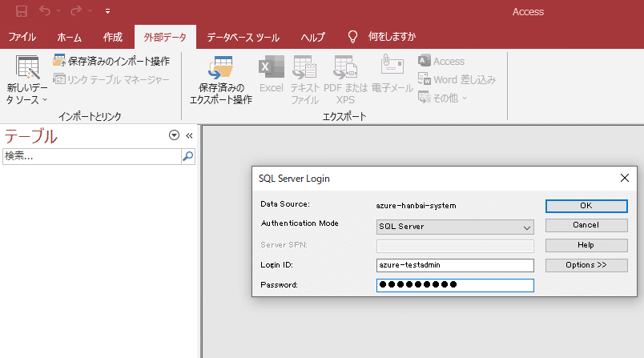Close the SQL Server Login dialog

(624, 178)
